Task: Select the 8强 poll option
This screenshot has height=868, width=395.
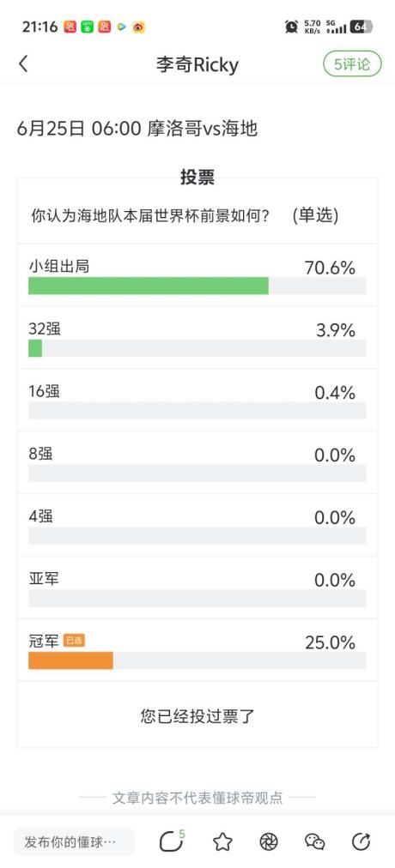Action: click(197, 463)
